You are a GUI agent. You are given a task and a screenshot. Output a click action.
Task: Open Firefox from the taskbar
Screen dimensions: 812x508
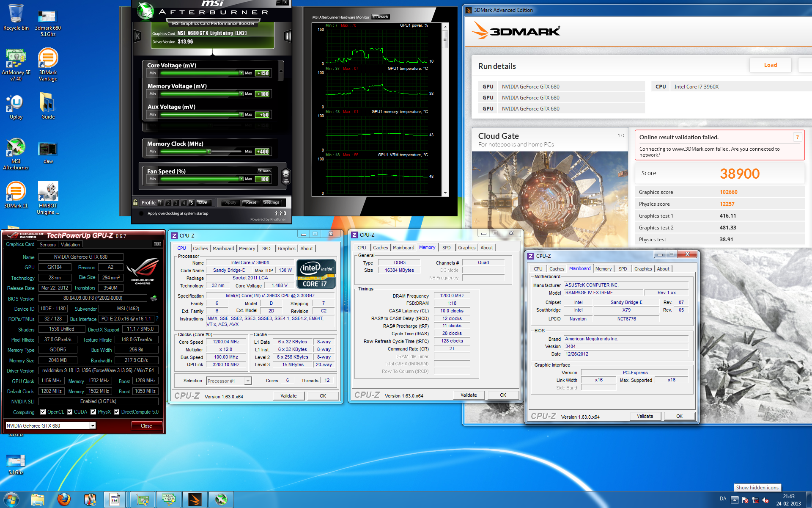64,500
